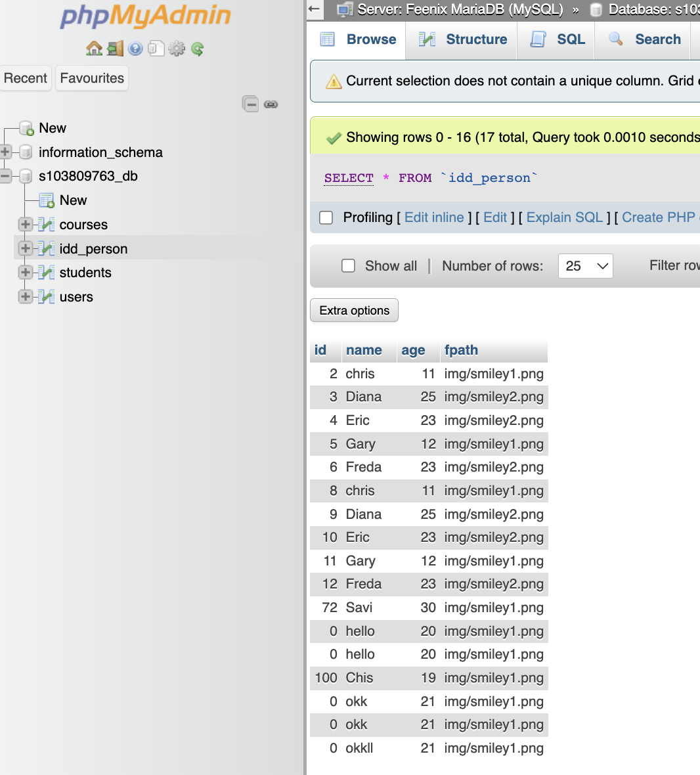Select the SQL scroll icon

point(556,39)
